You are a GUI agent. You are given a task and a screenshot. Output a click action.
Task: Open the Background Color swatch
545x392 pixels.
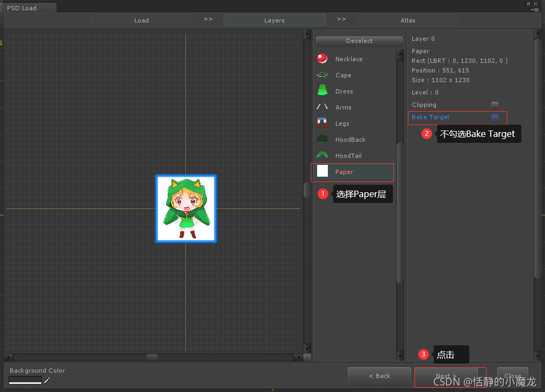pos(25,380)
